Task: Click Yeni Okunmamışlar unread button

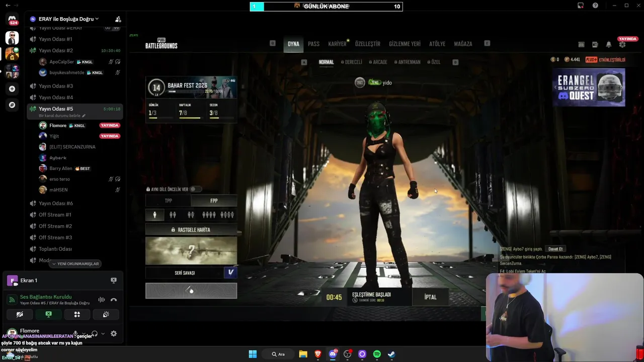Action: (x=75, y=263)
